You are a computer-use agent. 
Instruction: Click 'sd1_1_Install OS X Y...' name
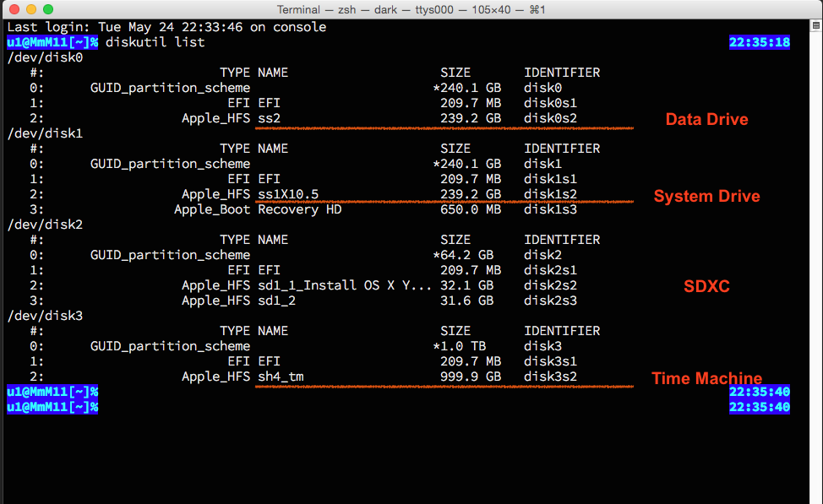pos(345,286)
